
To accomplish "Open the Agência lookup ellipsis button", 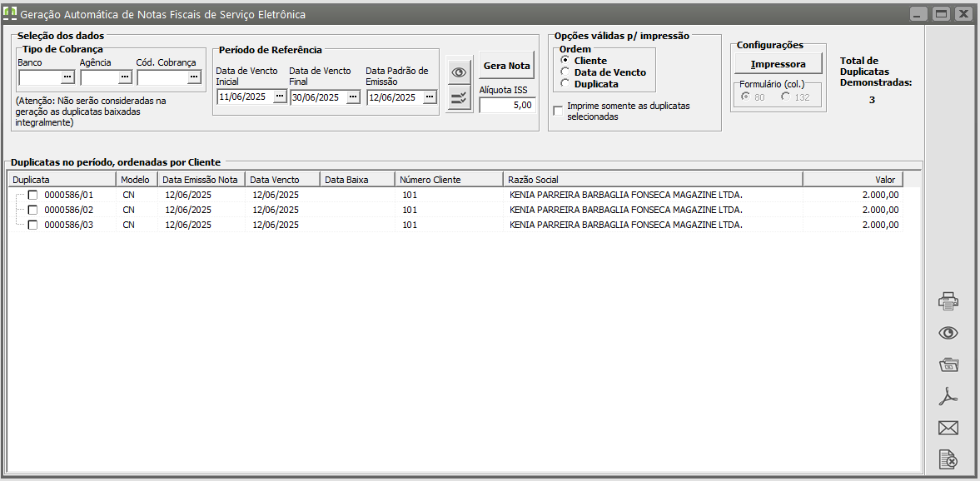I will (x=125, y=77).
